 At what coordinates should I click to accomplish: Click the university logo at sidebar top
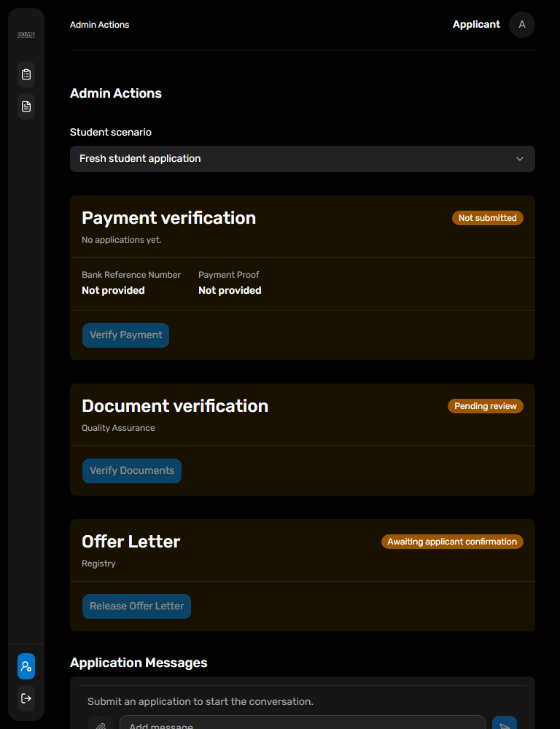[x=26, y=35]
